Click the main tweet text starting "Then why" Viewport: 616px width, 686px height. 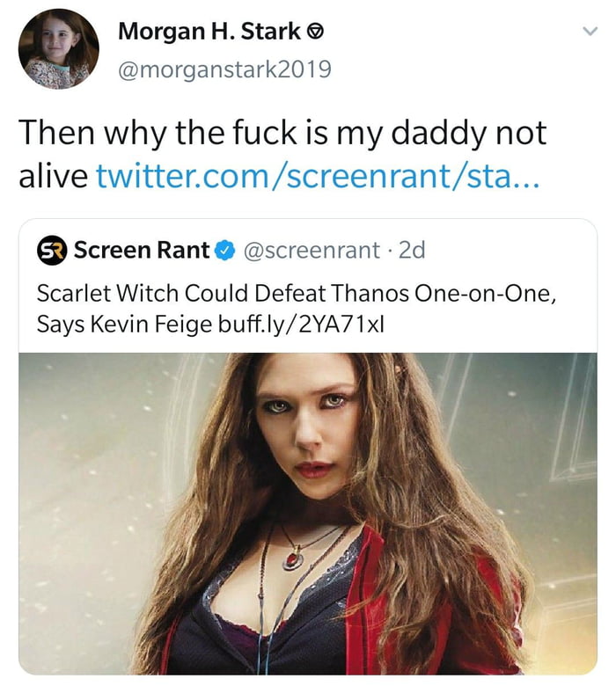282,134
